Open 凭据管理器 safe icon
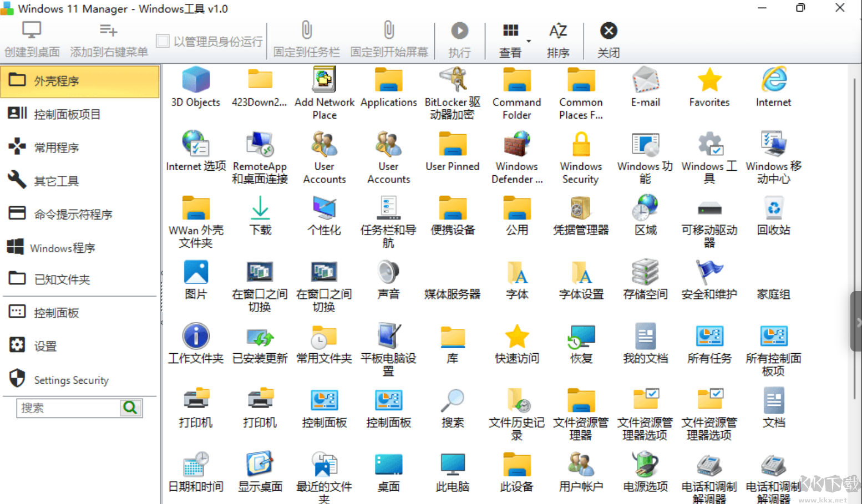This screenshot has height=504, width=862. tap(581, 208)
